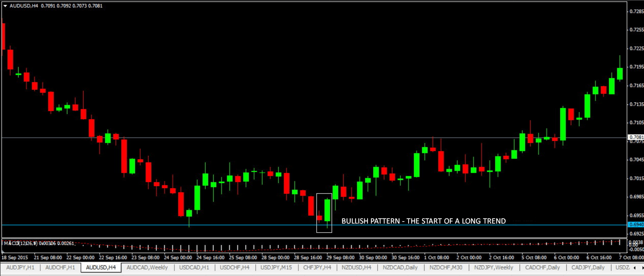Image resolution: width=644 pixels, height=276 pixels.
Task: Open the USDCHF,H4 chart tab
Action: click(x=235, y=267)
